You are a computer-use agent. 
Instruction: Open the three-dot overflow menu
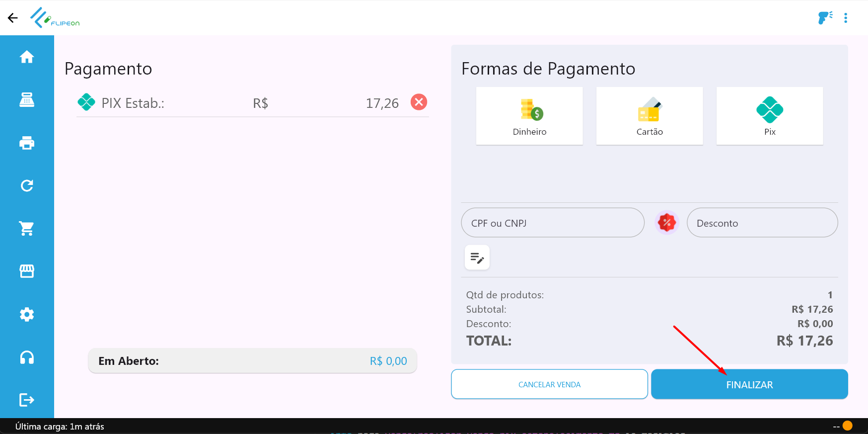tap(846, 18)
